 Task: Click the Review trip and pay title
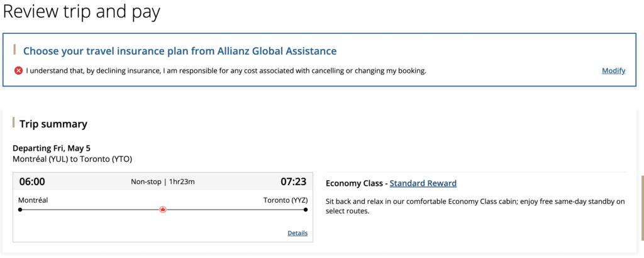tap(81, 11)
